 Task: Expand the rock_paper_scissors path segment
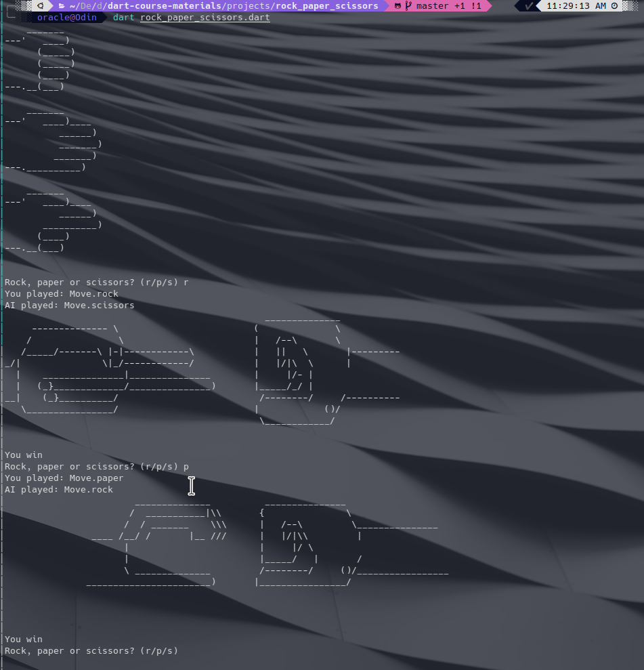325,5
